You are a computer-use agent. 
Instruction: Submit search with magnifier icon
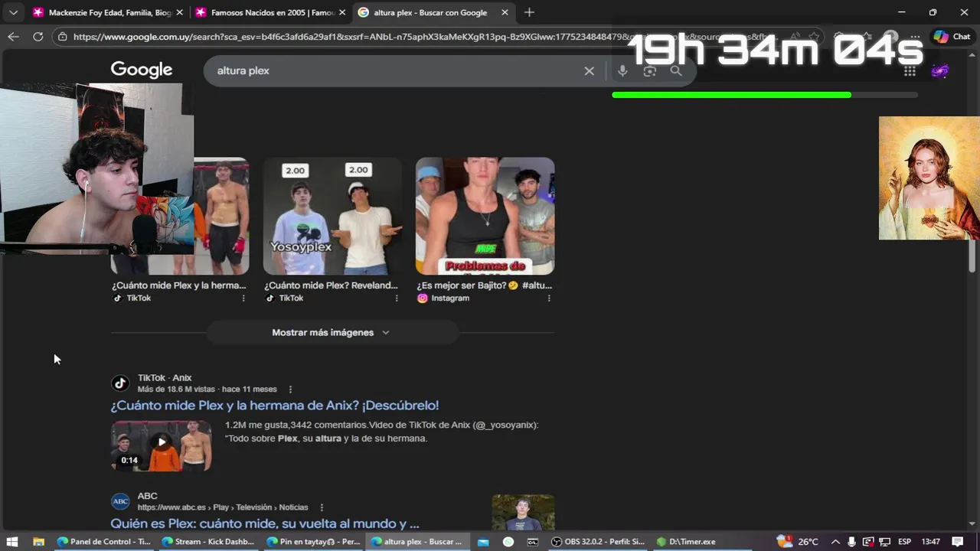coord(676,70)
